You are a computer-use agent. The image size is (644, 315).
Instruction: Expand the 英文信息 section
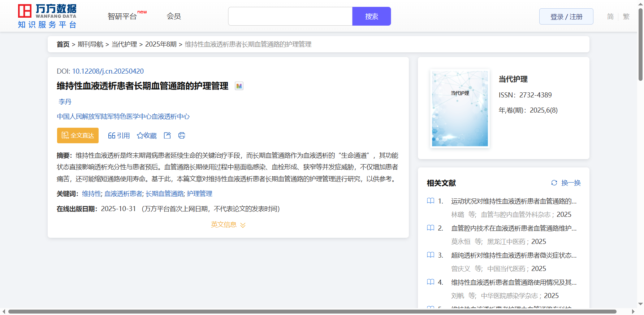(228, 225)
